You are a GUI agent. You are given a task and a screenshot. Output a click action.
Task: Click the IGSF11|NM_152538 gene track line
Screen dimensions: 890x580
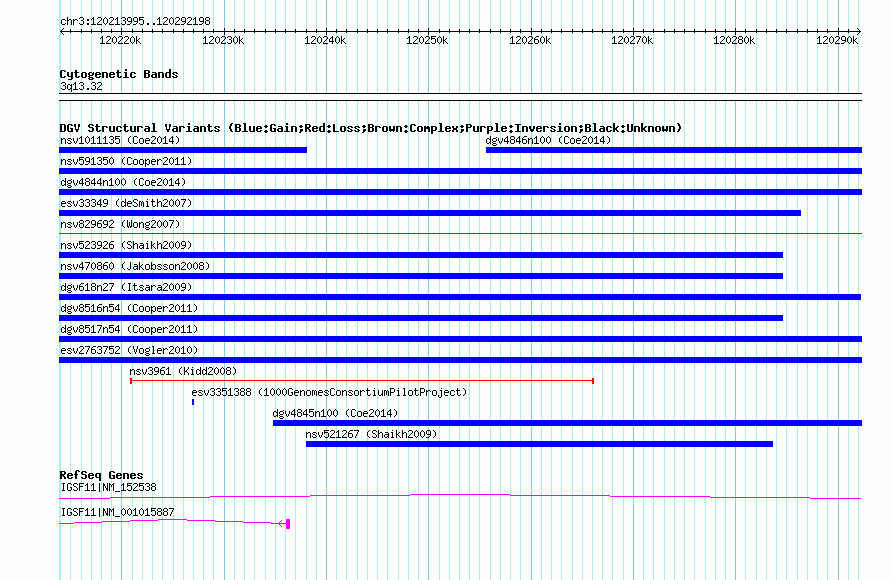pyautogui.click(x=460, y=497)
